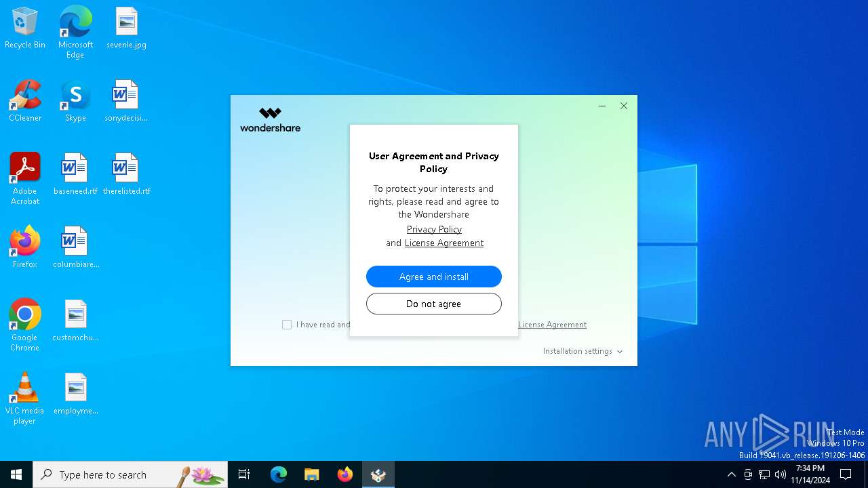868x488 pixels.
Task: Open Adobe Acrobat desktop shortcut
Action: click(25, 179)
